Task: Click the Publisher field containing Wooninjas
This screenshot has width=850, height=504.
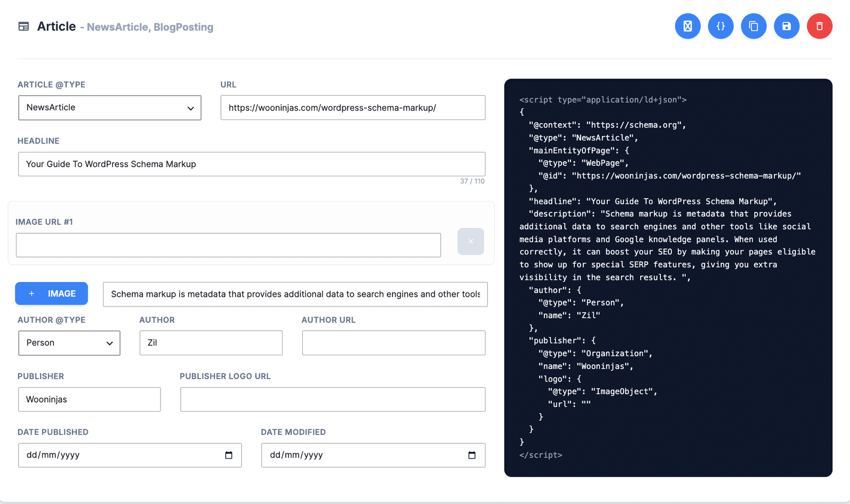Action: [89, 399]
